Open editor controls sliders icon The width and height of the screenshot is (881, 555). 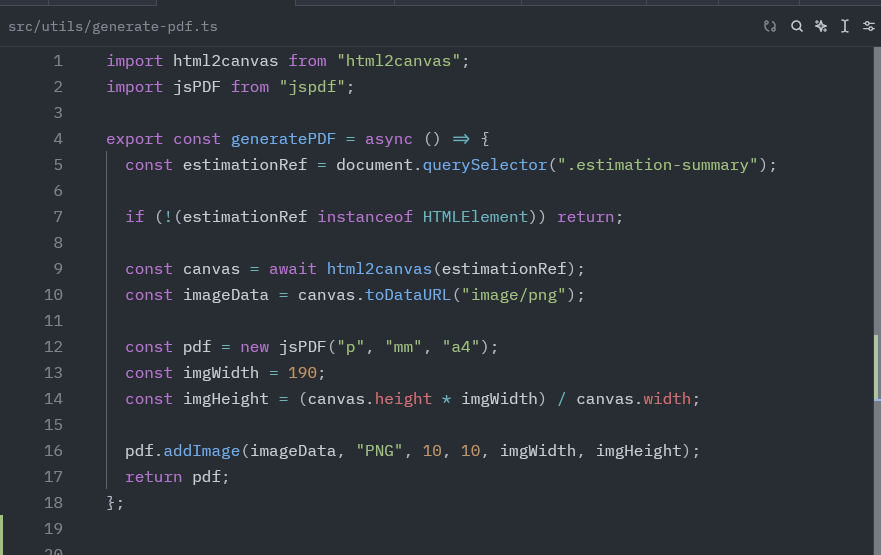click(x=869, y=26)
